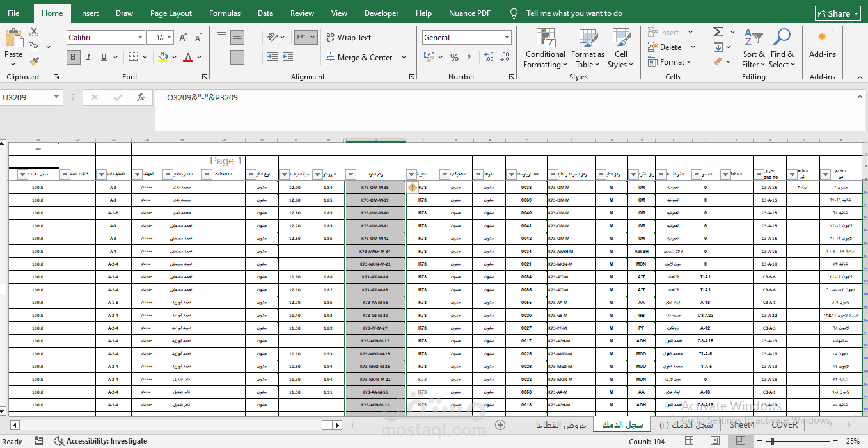868x448 pixels.
Task: Switch to the Sheet4 worksheet tab
Action: 742,424
